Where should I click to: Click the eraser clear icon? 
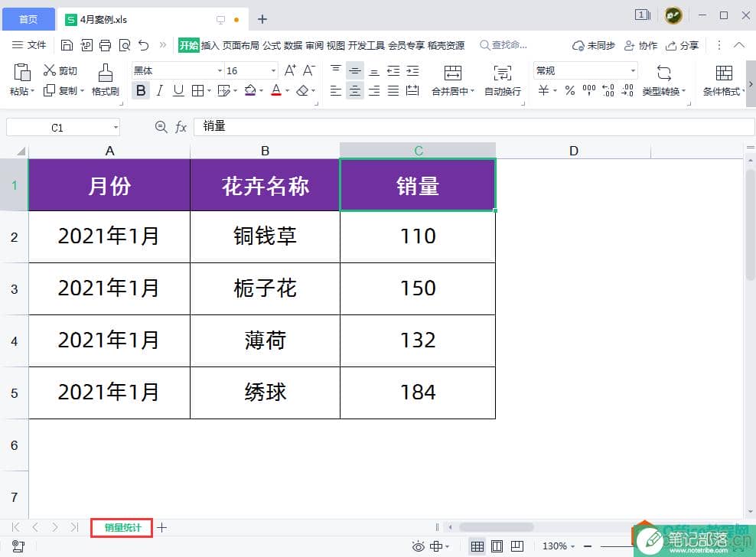point(302,90)
